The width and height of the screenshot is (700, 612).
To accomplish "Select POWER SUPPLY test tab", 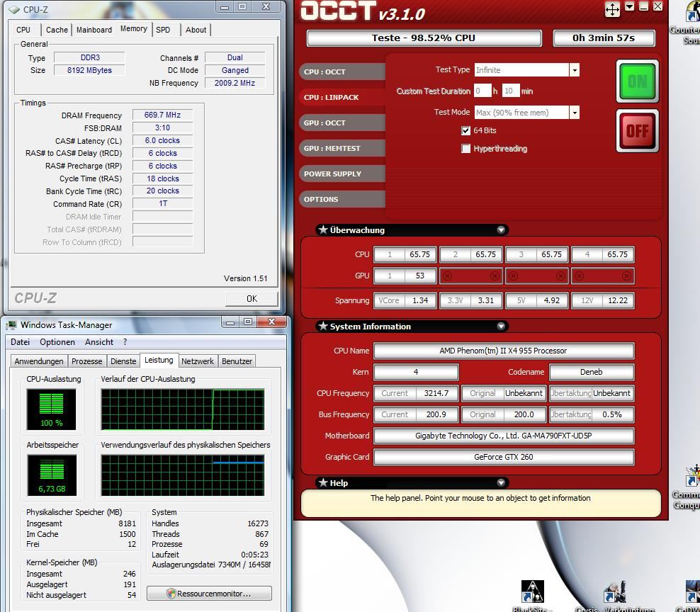I will pos(342,174).
